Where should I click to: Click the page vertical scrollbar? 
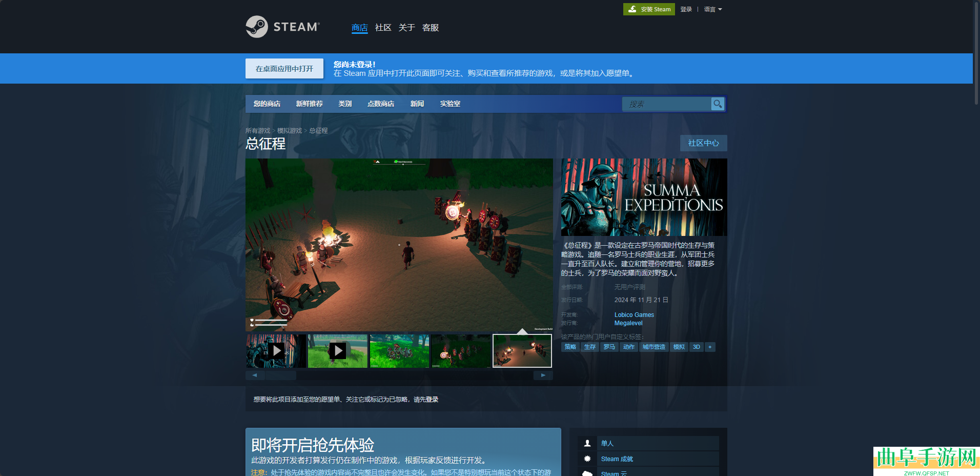(976, 53)
